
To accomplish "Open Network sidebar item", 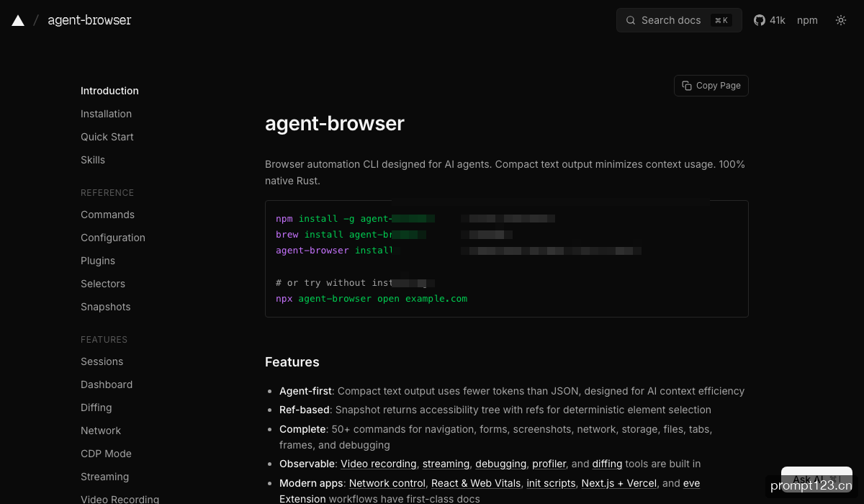I will 101,431.
